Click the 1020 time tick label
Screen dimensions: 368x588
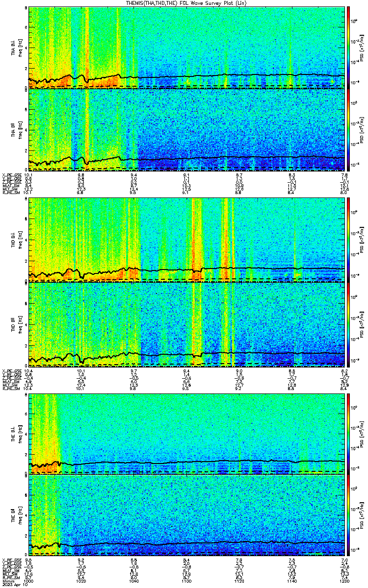81,581
